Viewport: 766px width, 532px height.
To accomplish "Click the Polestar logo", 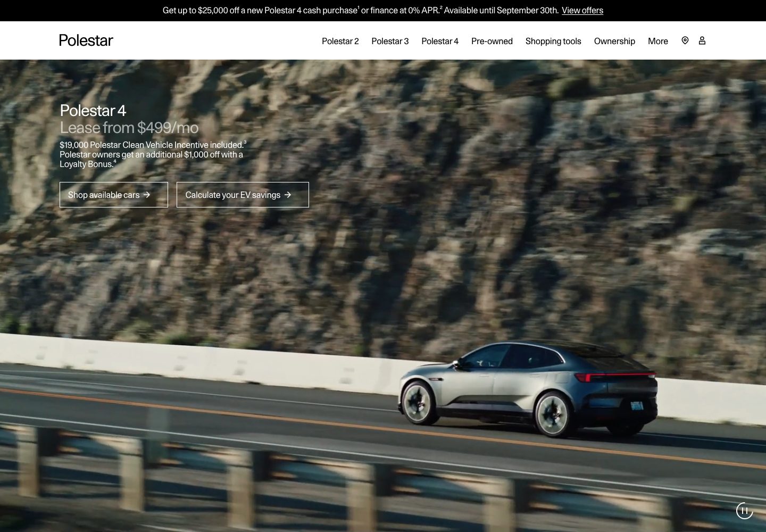I will pos(86,40).
